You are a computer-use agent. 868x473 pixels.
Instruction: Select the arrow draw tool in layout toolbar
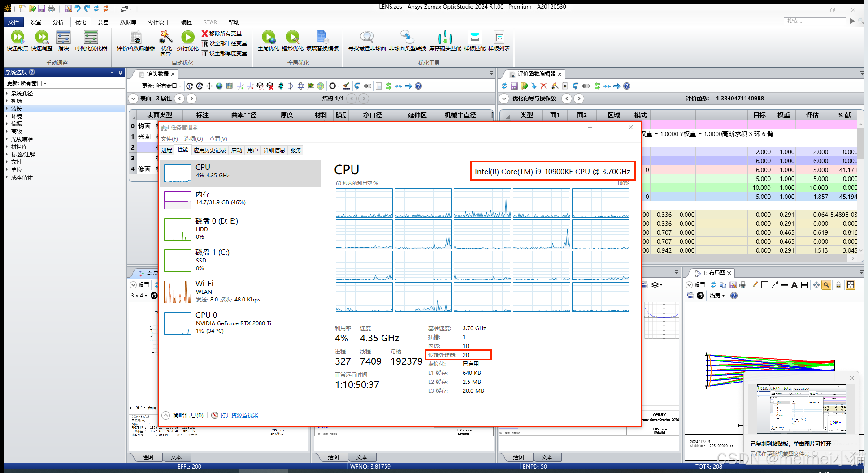pyautogui.click(x=775, y=285)
